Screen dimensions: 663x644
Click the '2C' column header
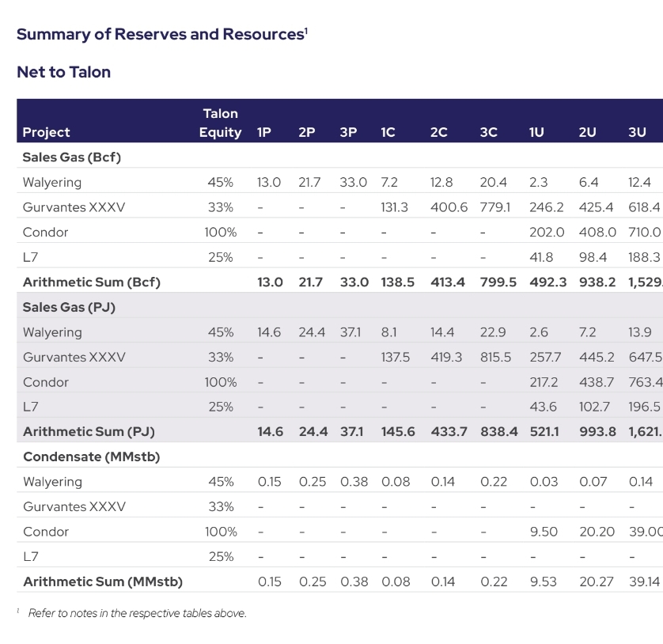click(438, 132)
